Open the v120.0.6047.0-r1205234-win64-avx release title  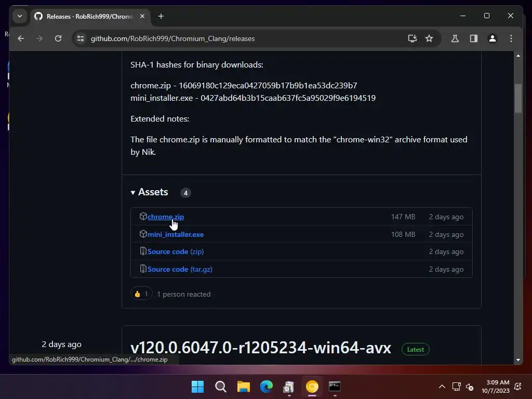click(261, 348)
